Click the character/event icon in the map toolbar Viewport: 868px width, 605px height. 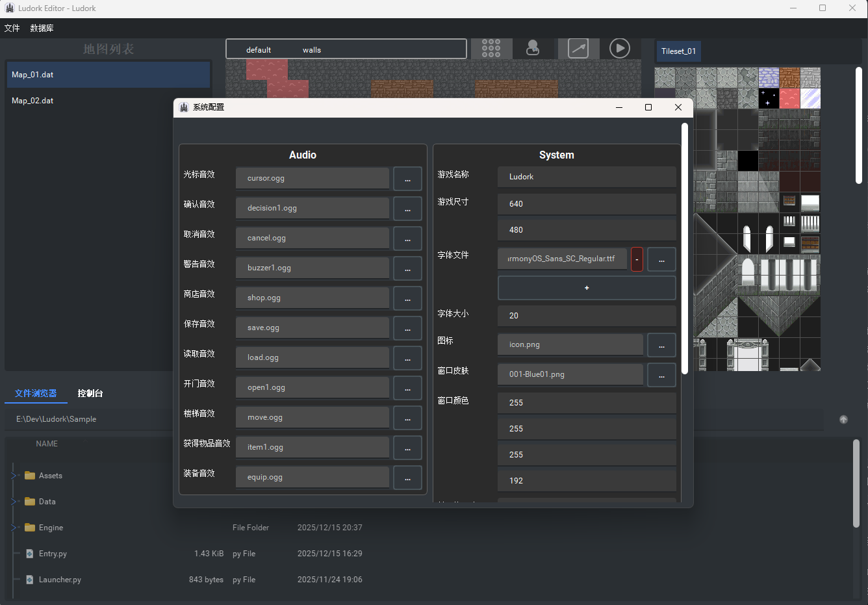[533, 49]
